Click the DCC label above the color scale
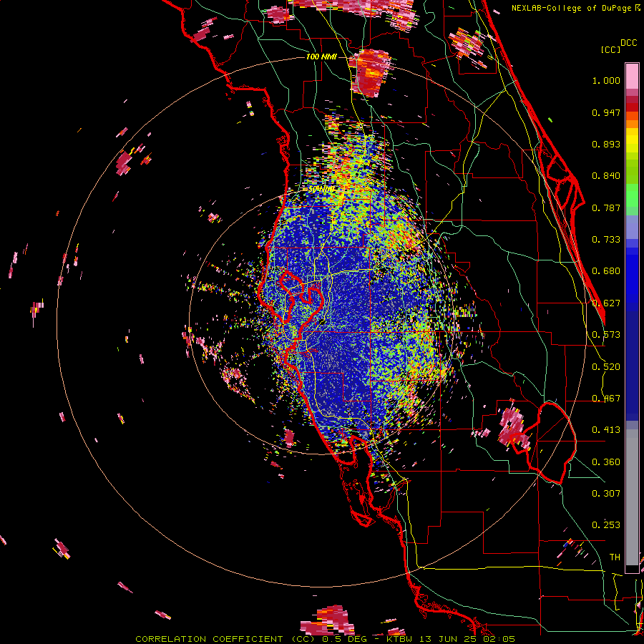644x644 pixels. coord(628,43)
